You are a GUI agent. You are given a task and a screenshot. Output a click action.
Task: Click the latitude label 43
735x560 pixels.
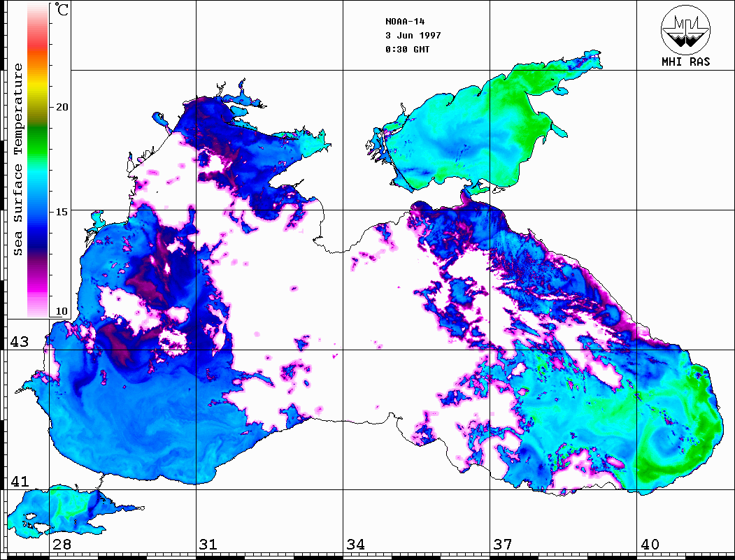(19, 342)
